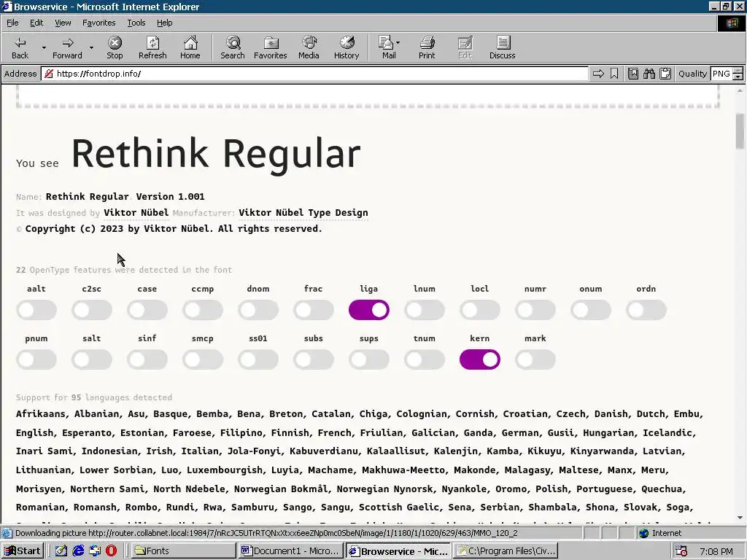
Task: Open the File menu
Action: point(12,23)
